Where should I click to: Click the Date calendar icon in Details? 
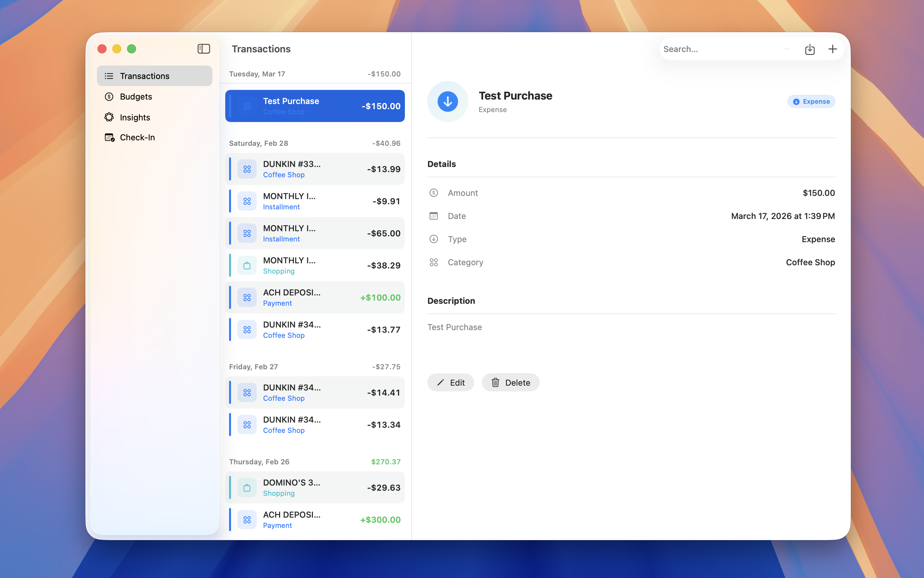pyautogui.click(x=433, y=216)
